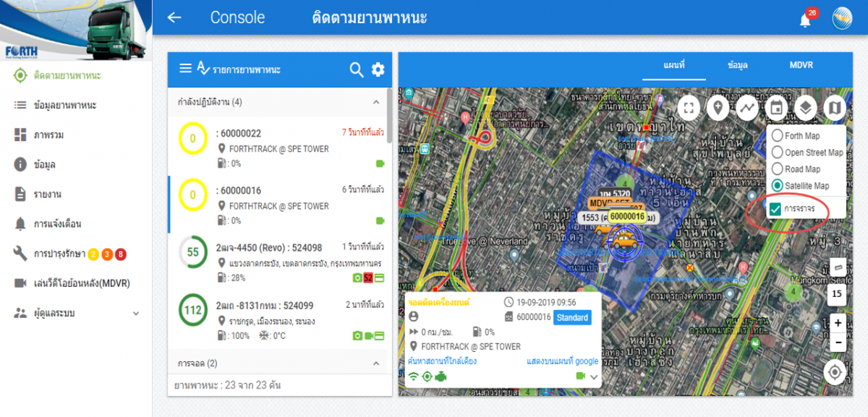Click the current location target icon bottom right
The height and width of the screenshot is (417, 868).
pos(835,371)
